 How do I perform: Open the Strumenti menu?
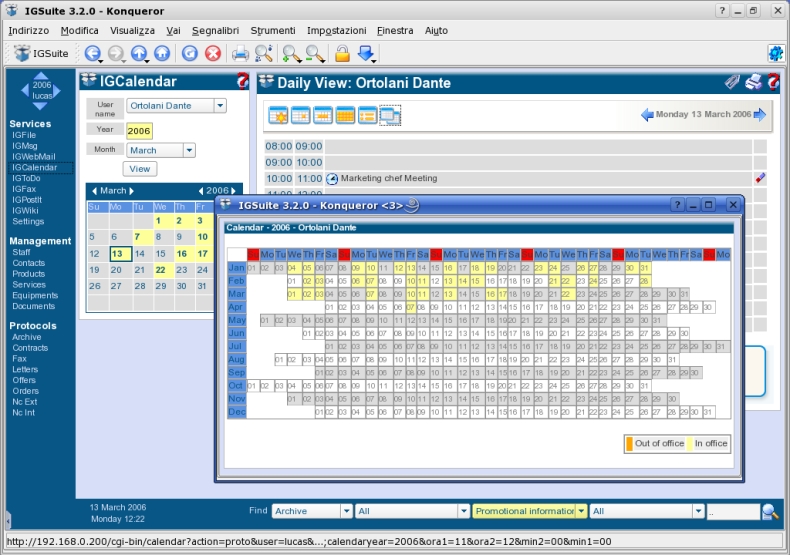273,31
